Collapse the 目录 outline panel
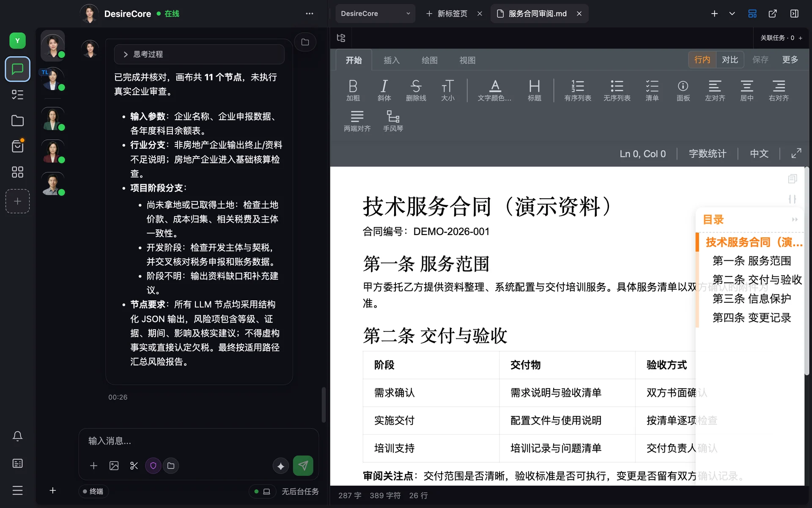The image size is (812, 508). pos(795,219)
